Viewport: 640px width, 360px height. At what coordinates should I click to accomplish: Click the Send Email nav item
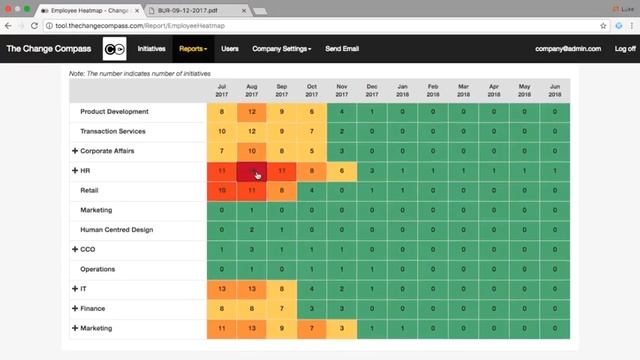[x=342, y=49]
